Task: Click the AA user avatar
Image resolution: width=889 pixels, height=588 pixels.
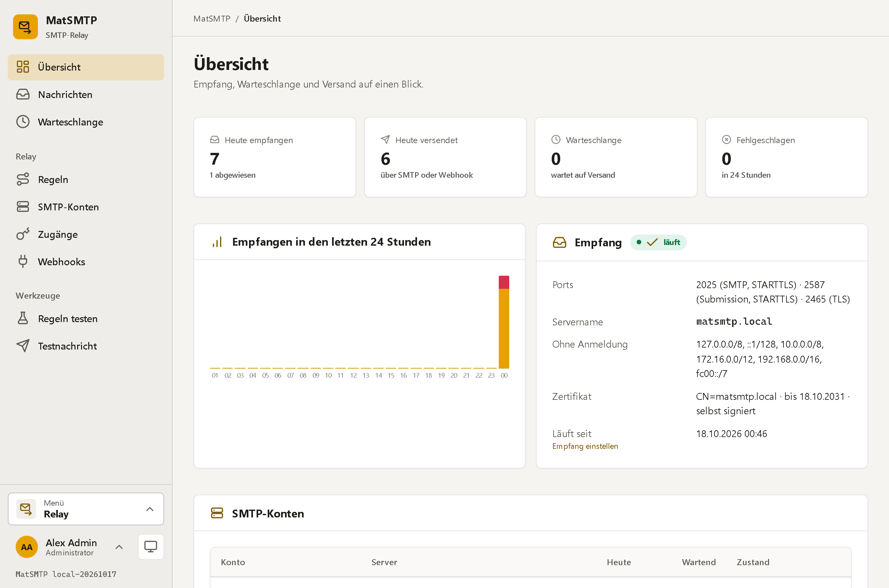Action: click(26, 547)
